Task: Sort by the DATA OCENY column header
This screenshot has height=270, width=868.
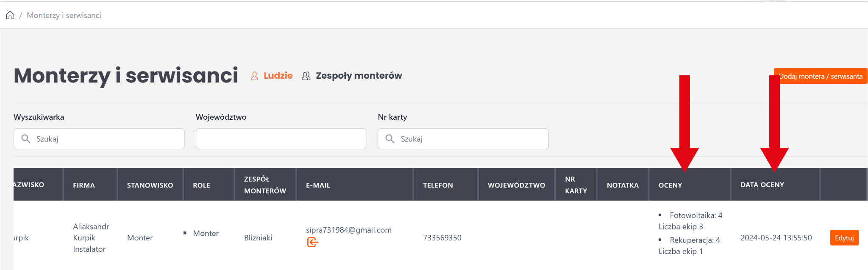Action: coord(762,185)
